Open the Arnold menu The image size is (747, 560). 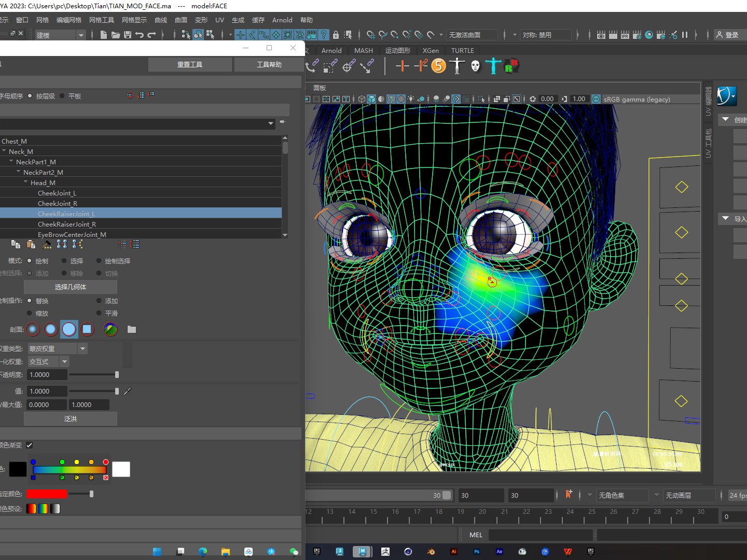click(282, 20)
